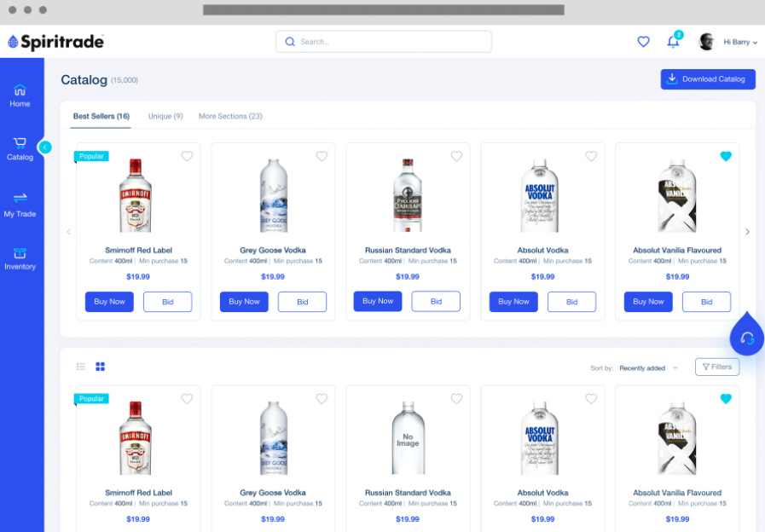The width and height of the screenshot is (765, 532).
Task: Open the wishlist heart icon in the header
Action: (x=644, y=42)
